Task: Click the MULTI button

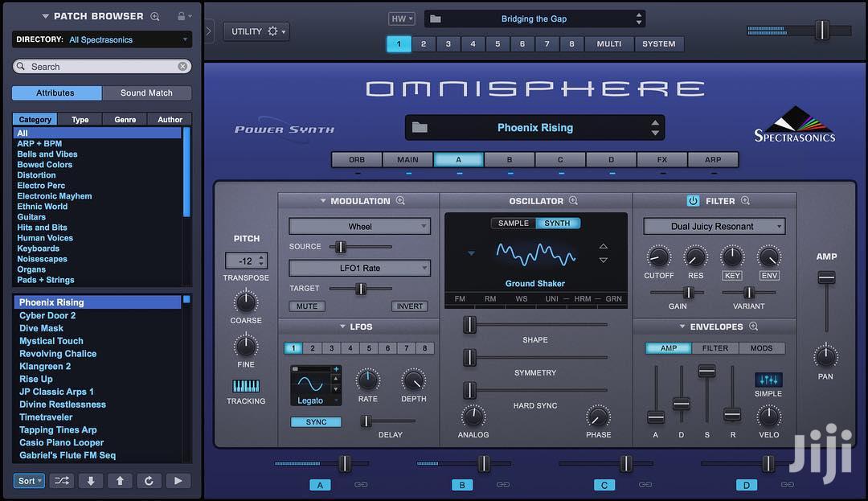Action: click(609, 43)
